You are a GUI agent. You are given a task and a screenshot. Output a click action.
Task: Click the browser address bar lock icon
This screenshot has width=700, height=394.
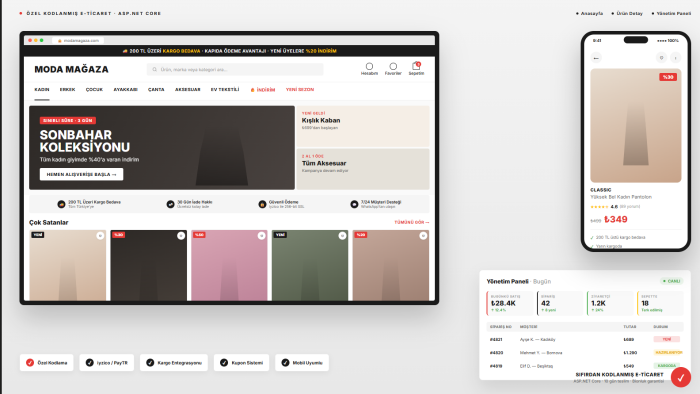(x=59, y=41)
